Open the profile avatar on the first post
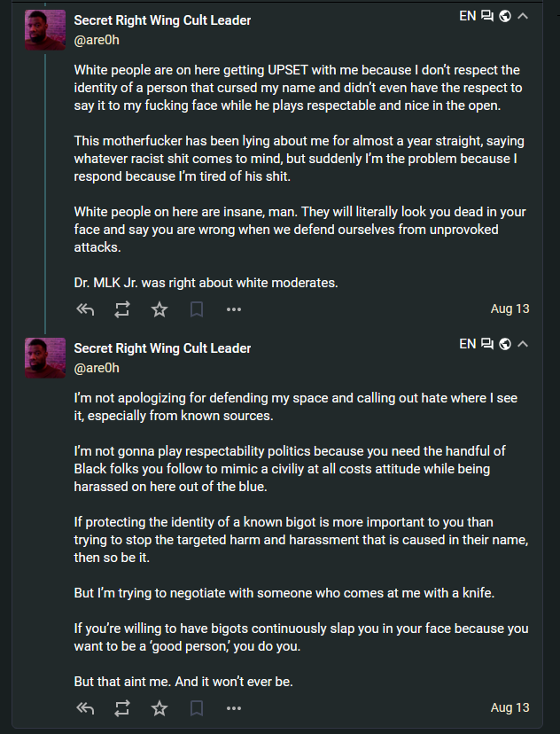 (45, 29)
